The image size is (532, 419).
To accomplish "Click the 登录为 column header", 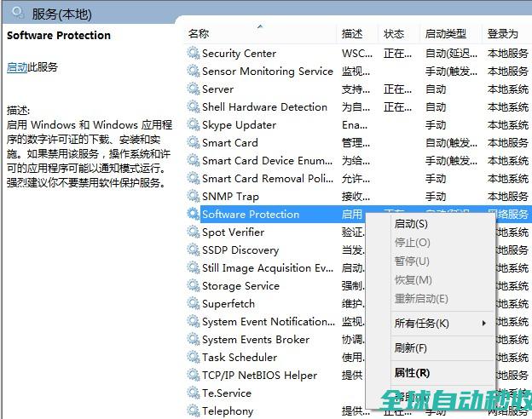I will click(x=502, y=33).
